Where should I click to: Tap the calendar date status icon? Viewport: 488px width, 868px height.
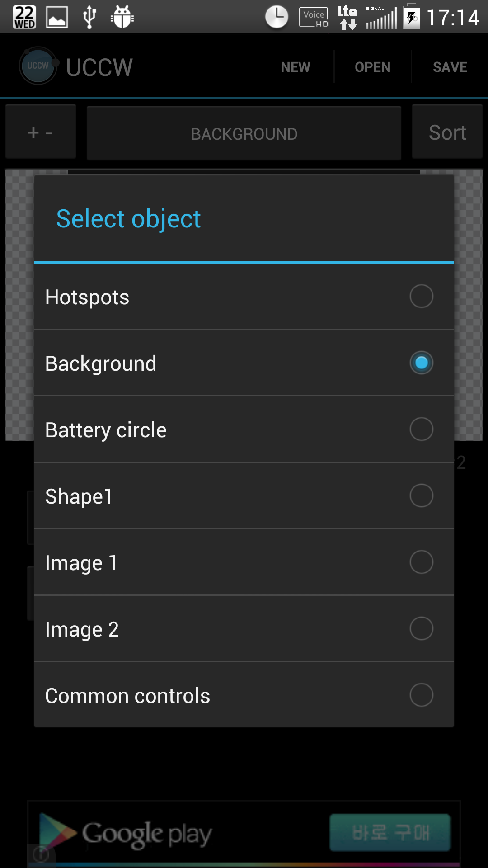24,17
